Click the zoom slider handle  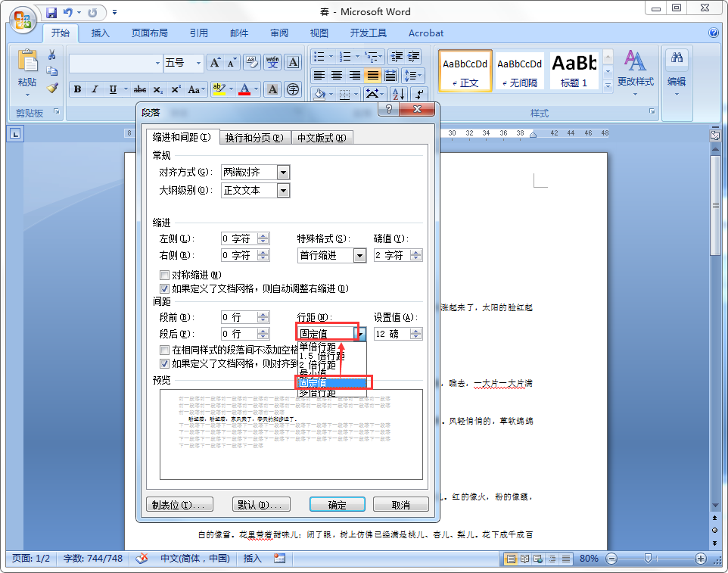point(648,559)
